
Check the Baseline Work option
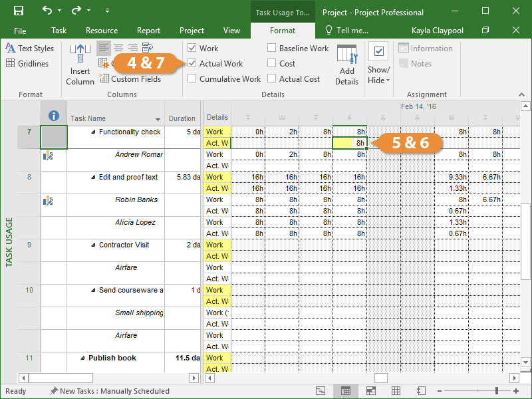[x=272, y=49]
